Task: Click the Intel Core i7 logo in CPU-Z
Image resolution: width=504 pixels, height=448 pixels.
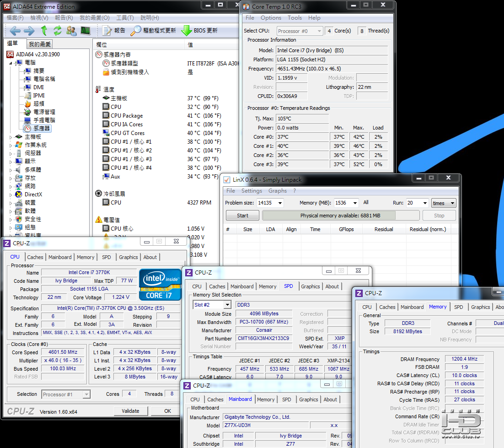Action: [x=160, y=285]
